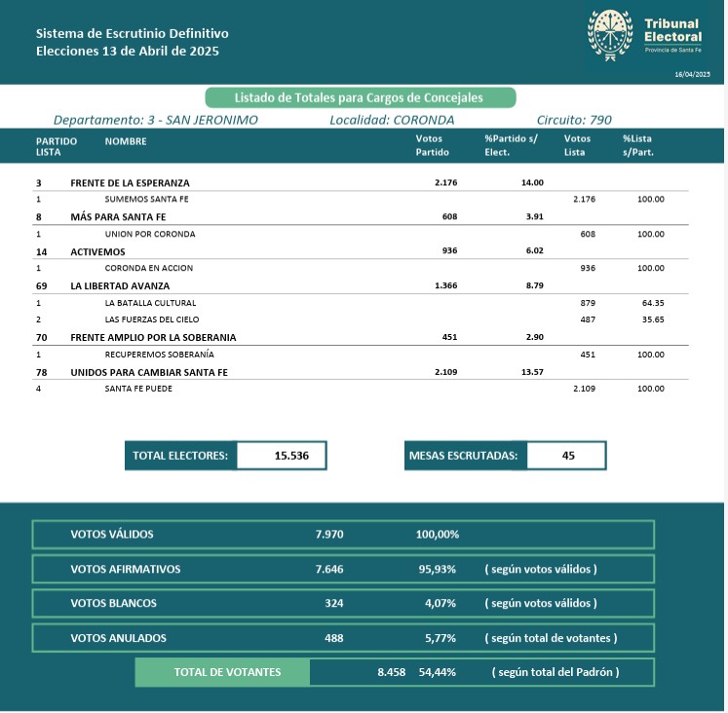Select the 'SANTA FE PUEDE' list row
This screenshot has height=713, width=728.
point(361,389)
